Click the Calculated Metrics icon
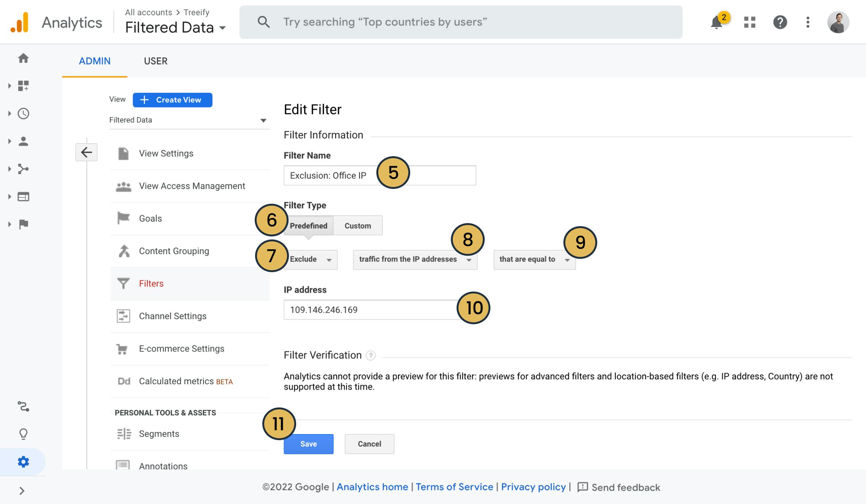866x504 pixels. coord(123,380)
